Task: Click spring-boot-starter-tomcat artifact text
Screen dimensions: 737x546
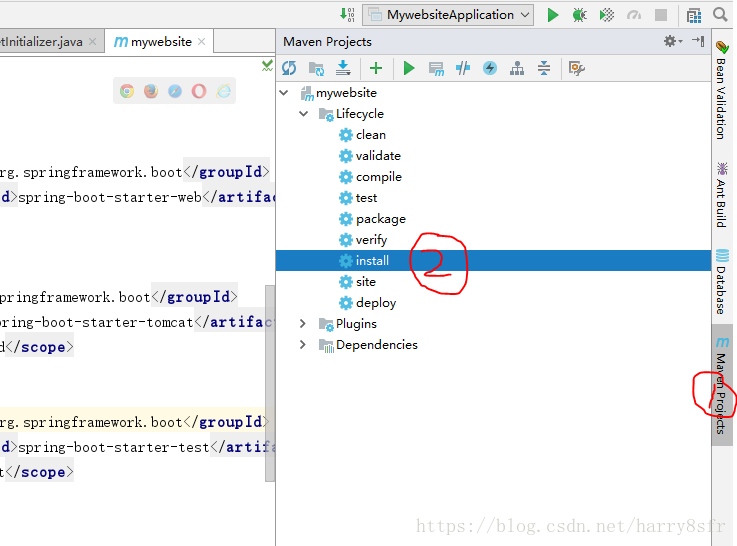Action: click(x=96, y=322)
